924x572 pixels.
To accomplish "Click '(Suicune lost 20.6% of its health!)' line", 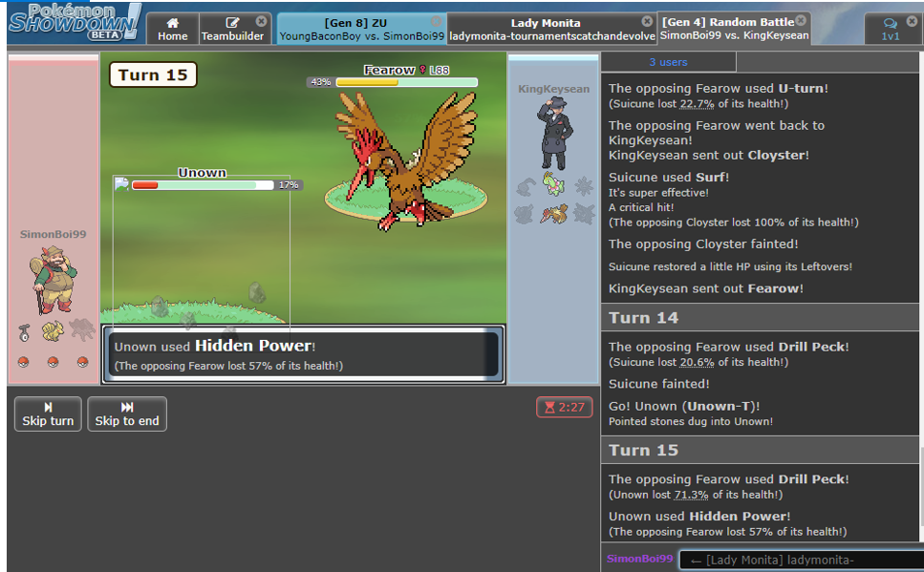I will click(698, 362).
